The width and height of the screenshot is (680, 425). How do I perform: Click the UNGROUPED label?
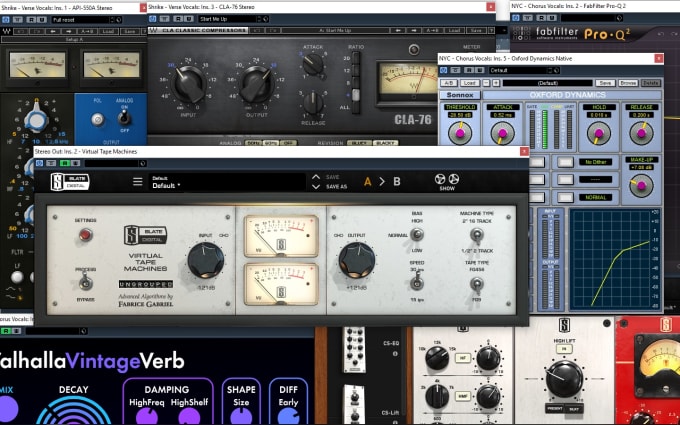click(x=146, y=284)
